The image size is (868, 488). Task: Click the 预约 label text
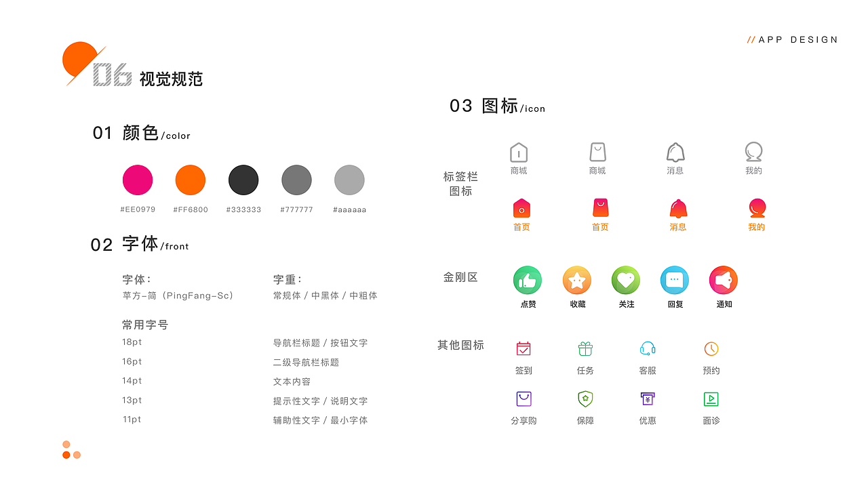point(711,371)
